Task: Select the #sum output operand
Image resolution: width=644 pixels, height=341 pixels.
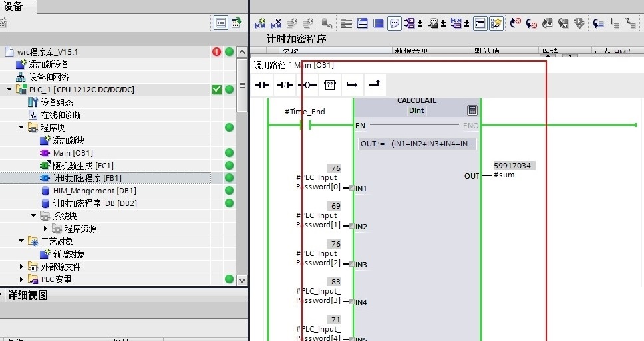Action: pyautogui.click(x=504, y=175)
